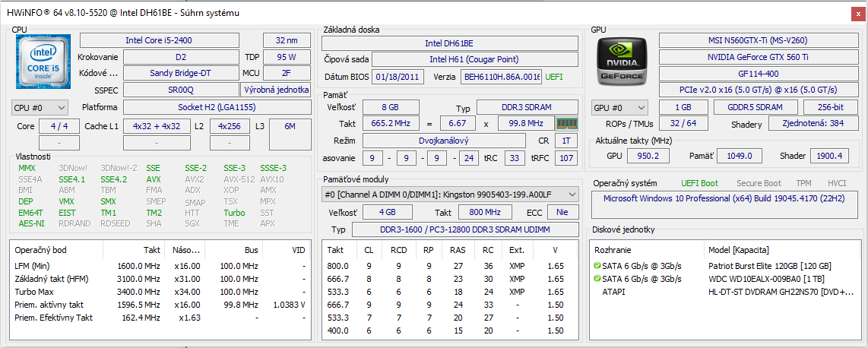
Task: Open the memory module selector dropdown
Action: [450, 195]
